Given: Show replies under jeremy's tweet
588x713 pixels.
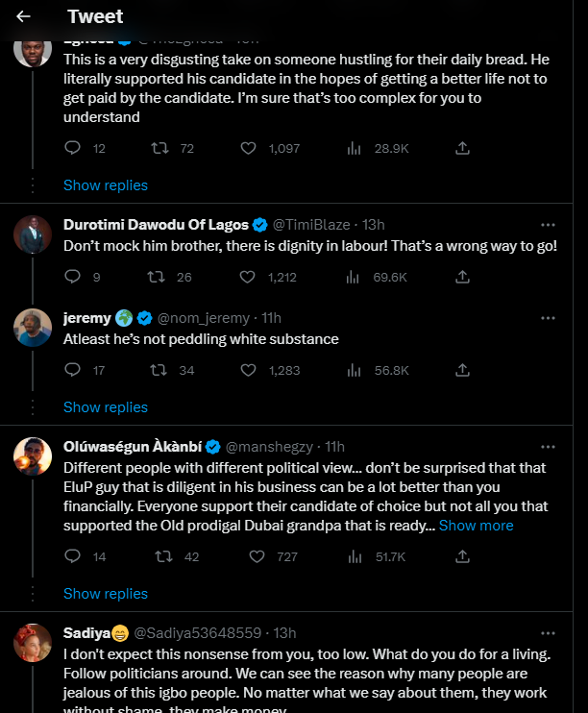Looking at the screenshot, I should tap(106, 407).
